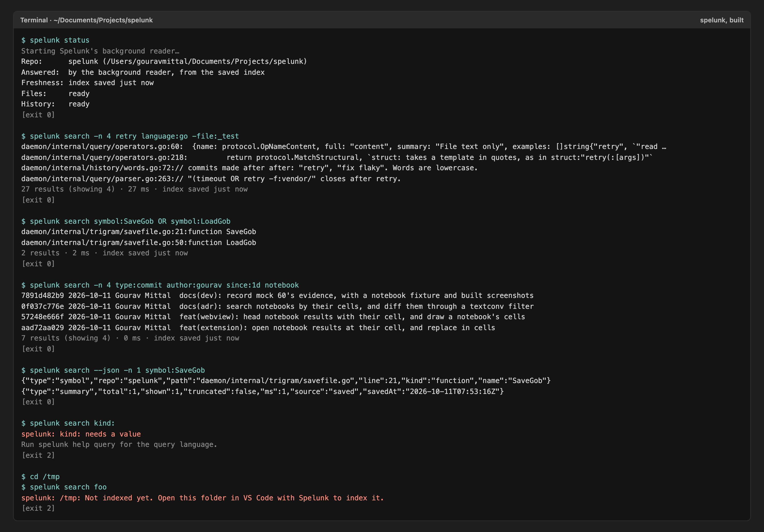Click the 'Files: ready' line

pyautogui.click(x=55, y=94)
